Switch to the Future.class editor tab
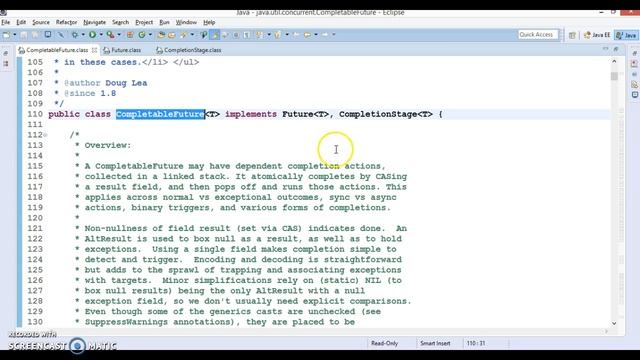Viewport: 640px width, 360px height. coord(122,50)
